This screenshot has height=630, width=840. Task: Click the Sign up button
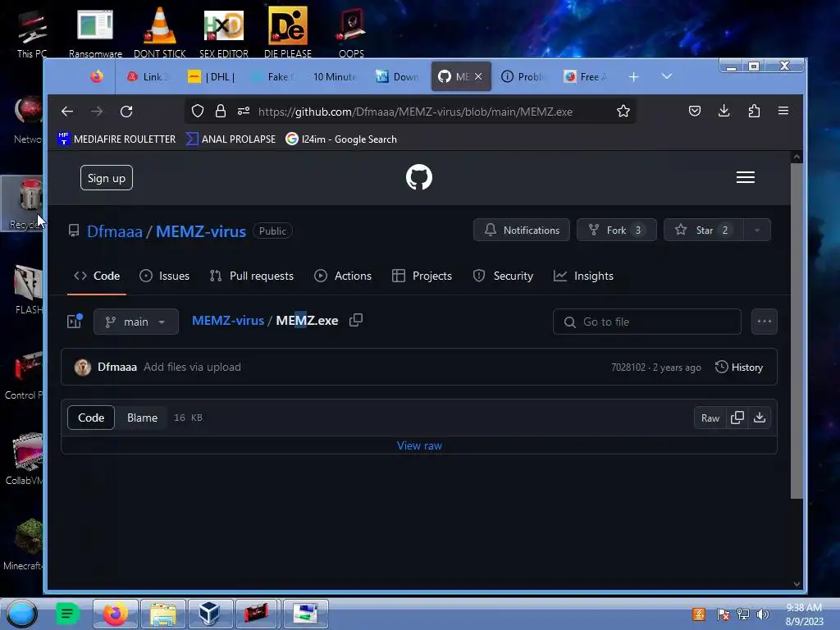coord(107,178)
